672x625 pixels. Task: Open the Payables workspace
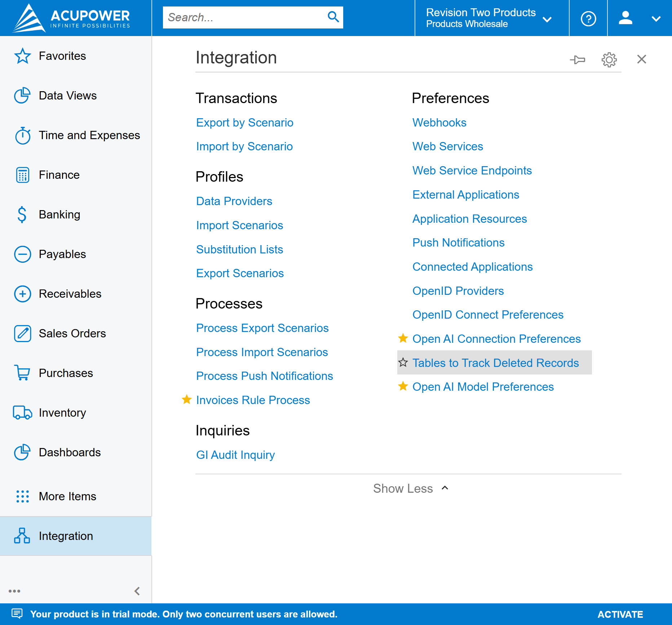click(x=76, y=254)
